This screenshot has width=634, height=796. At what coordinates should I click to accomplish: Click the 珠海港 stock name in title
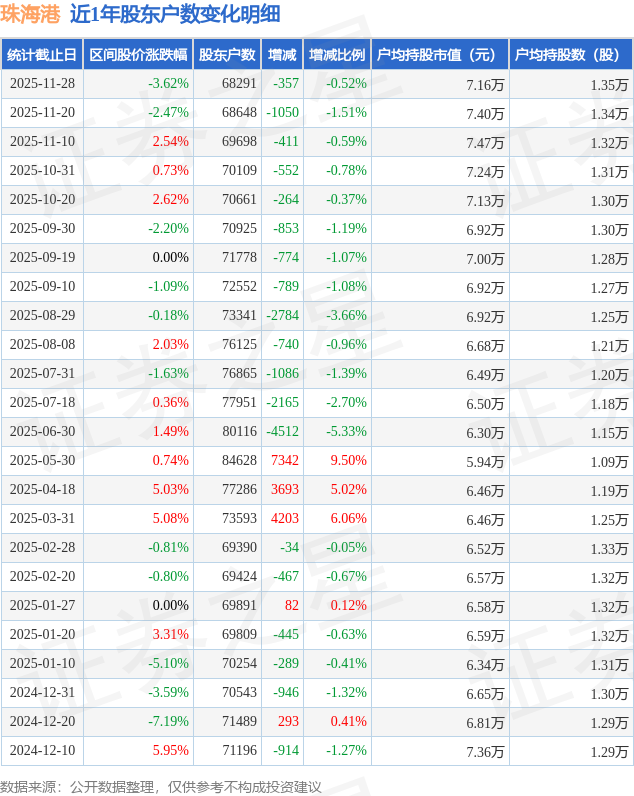pos(31,14)
